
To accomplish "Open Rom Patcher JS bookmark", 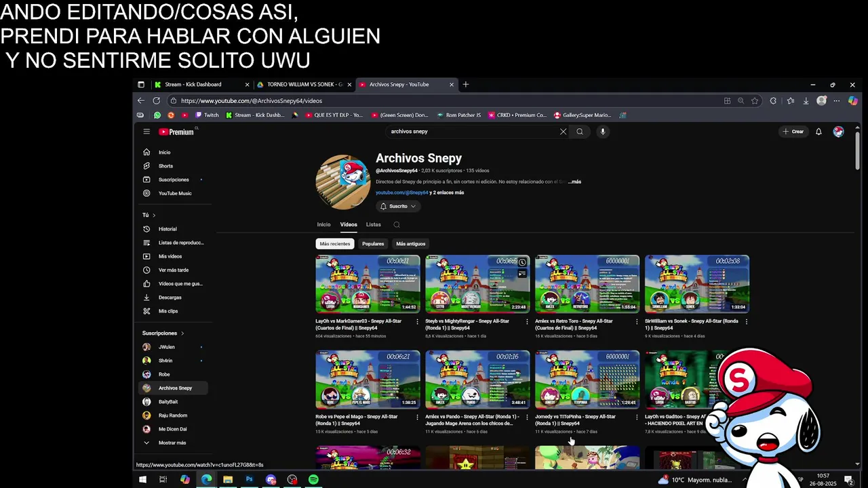I will 459,115.
